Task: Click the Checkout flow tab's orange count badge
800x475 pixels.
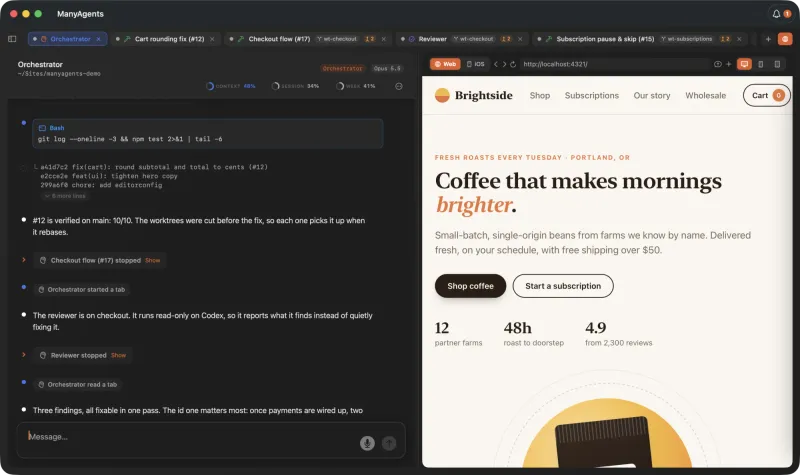Action: (x=369, y=39)
